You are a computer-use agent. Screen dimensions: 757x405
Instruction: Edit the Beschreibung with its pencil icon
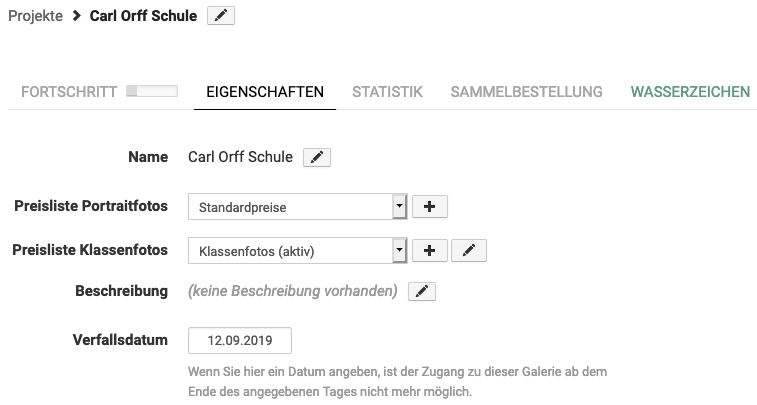[422, 291]
